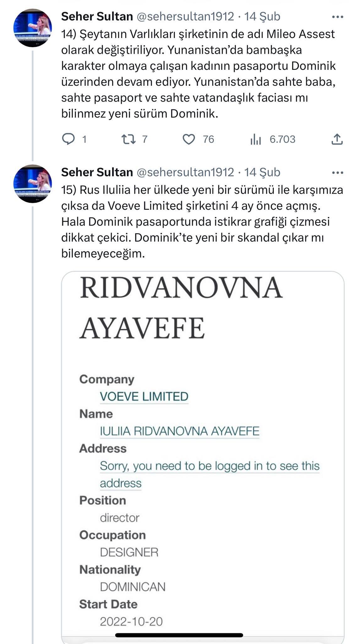The image size is (358, 644).
Task: Open the attached image in tweet 15
Action: point(203,346)
